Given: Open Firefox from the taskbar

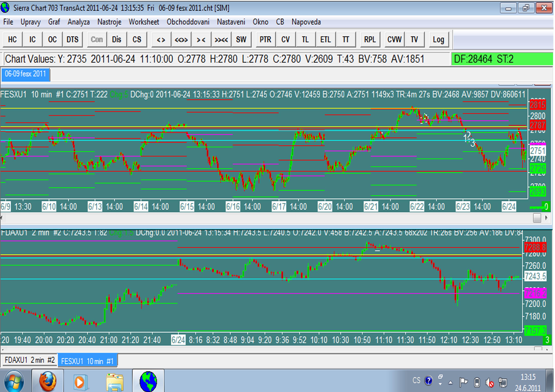Looking at the screenshot, I should (48, 381).
